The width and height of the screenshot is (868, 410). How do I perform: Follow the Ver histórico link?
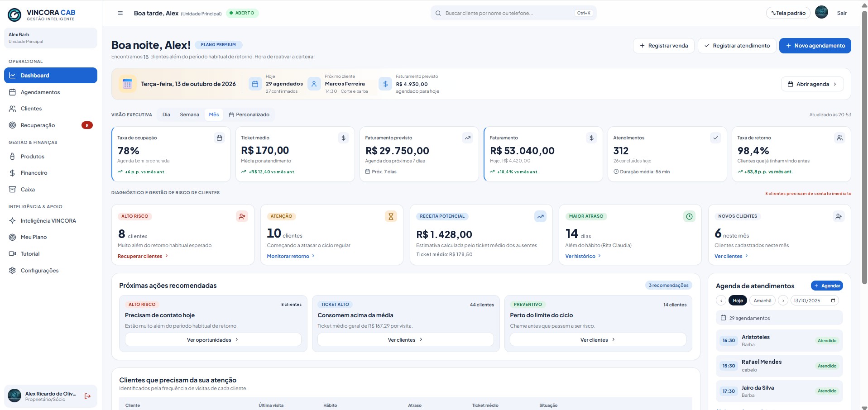(583, 256)
